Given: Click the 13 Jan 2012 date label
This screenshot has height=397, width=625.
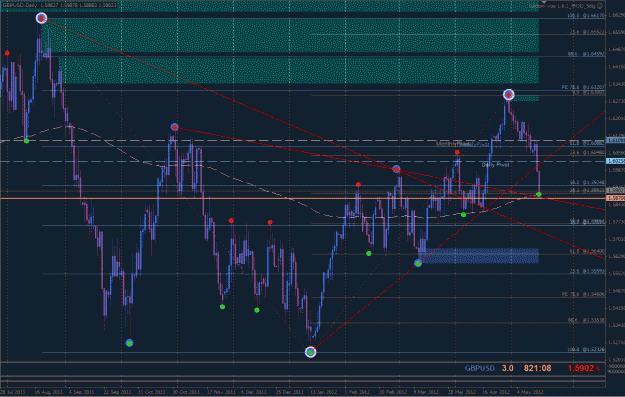Looking at the screenshot, I should (324, 392).
